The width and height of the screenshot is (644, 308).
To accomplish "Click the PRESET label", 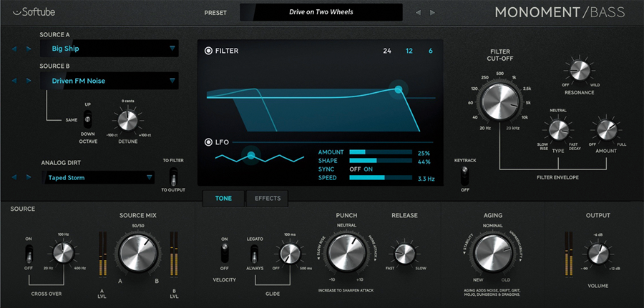I will coord(215,13).
